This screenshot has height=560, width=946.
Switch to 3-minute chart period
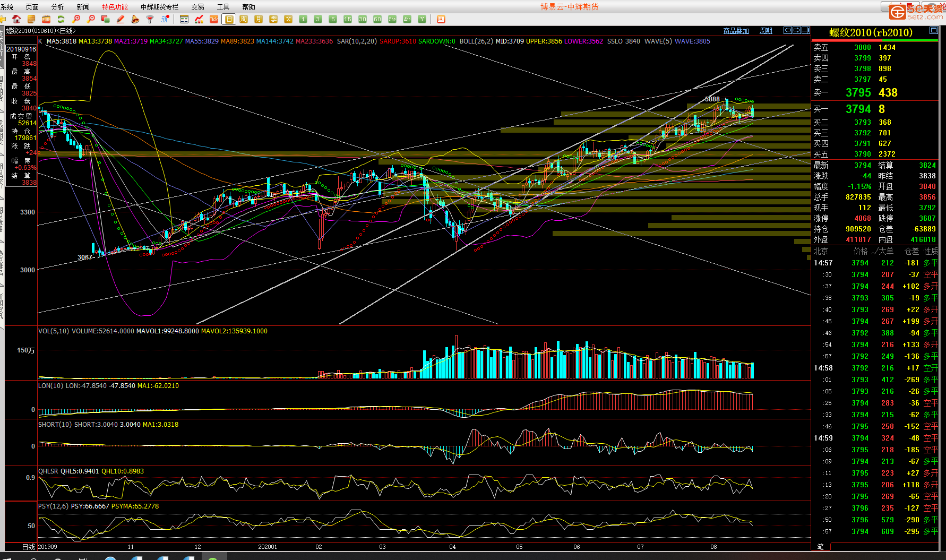[318, 19]
